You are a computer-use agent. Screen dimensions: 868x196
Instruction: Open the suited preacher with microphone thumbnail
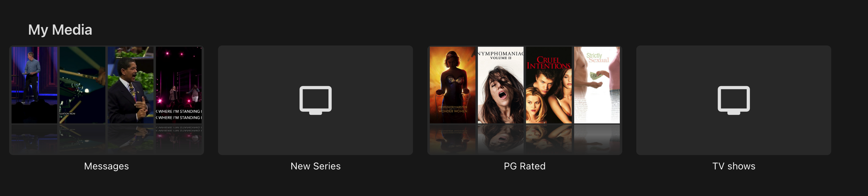130,85
